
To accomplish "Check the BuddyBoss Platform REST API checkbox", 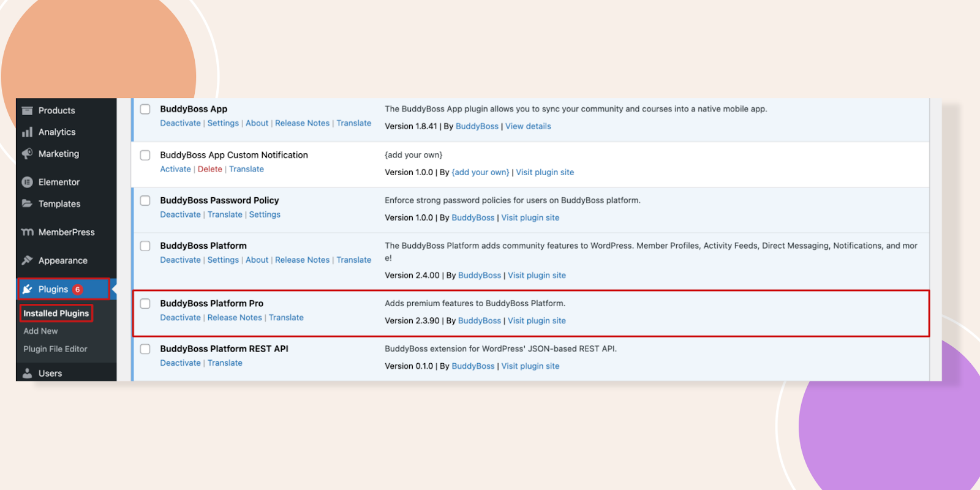I will point(145,349).
